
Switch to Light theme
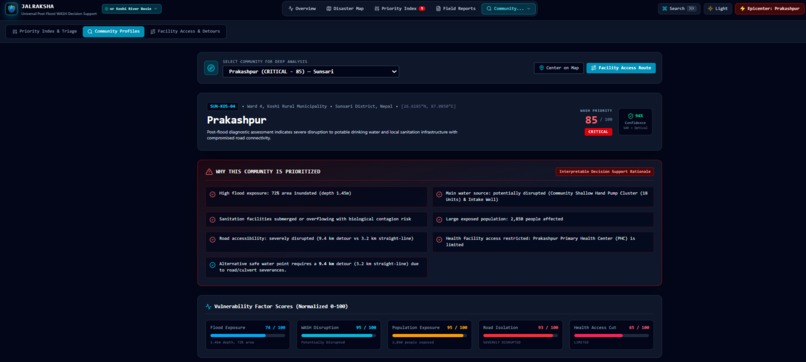pyautogui.click(x=718, y=9)
